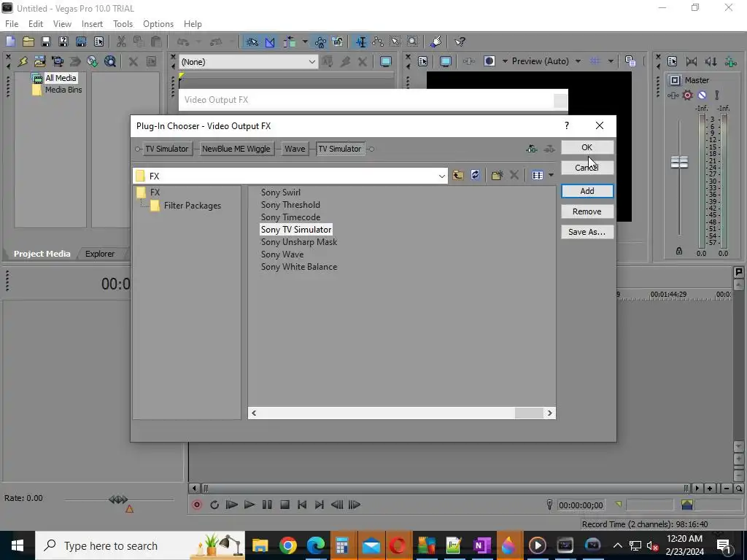Image resolution: width=747 pixels, height=560 pixels.
Task: Click the Cut scissors icon
Action: tap(122, 42)
